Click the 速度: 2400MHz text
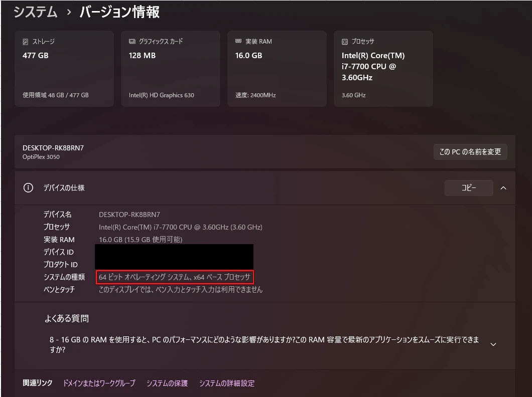This screenshot has width=532, height=397. pyautogui.click(x=255, y=95)
